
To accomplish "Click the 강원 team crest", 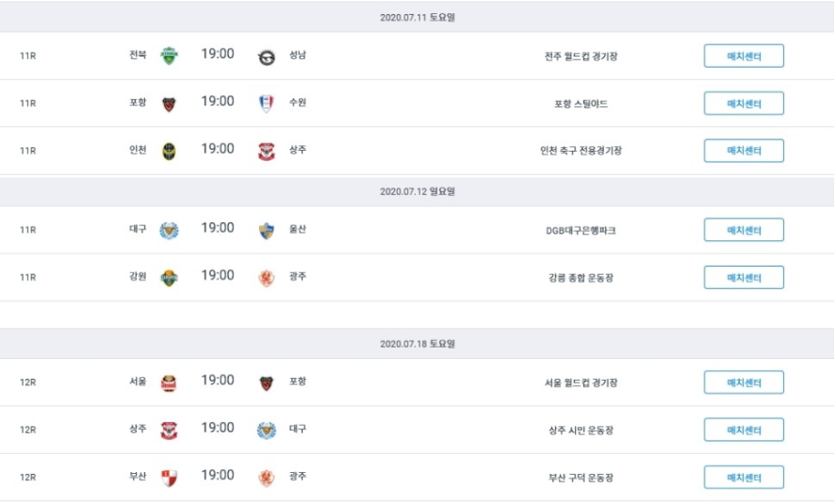I will 169,278.
